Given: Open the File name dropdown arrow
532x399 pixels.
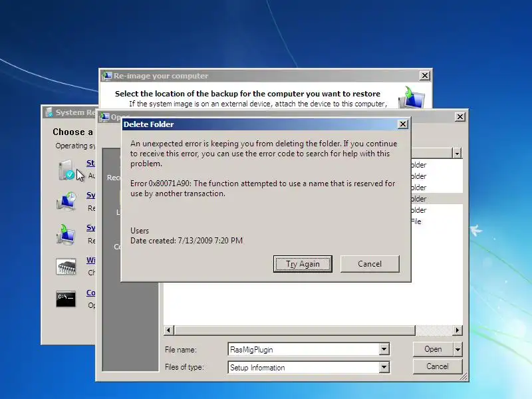Looking at the screenshot, I should coord(384,349).
